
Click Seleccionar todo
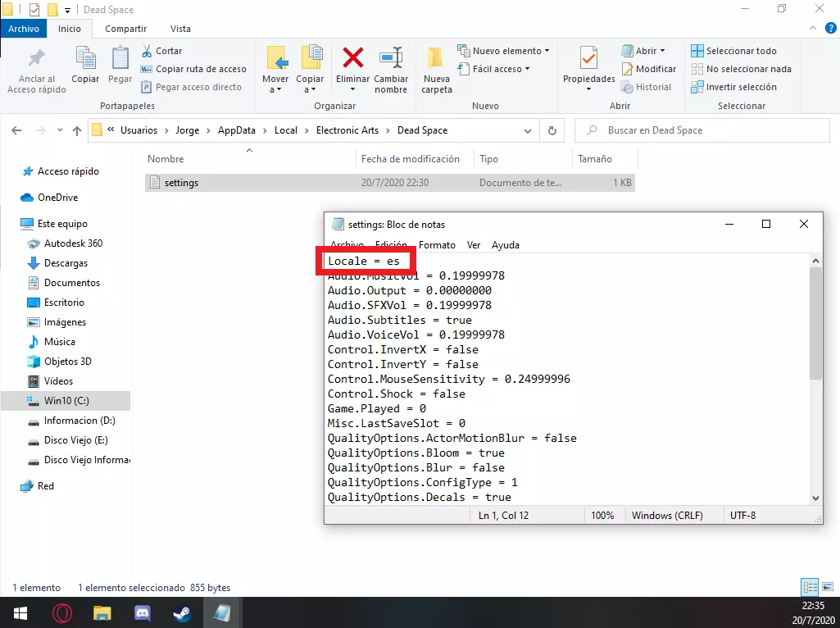pyautogui.click(x=734, y=51)
